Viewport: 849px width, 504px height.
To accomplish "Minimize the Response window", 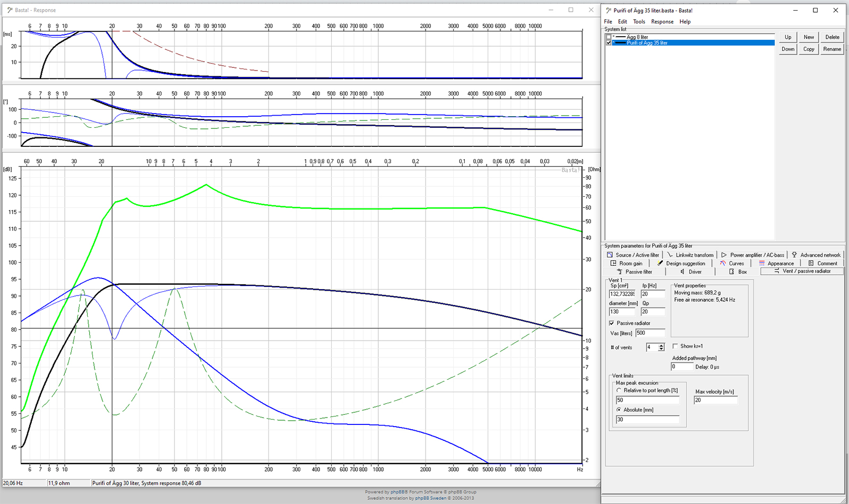I will point(551,10).
